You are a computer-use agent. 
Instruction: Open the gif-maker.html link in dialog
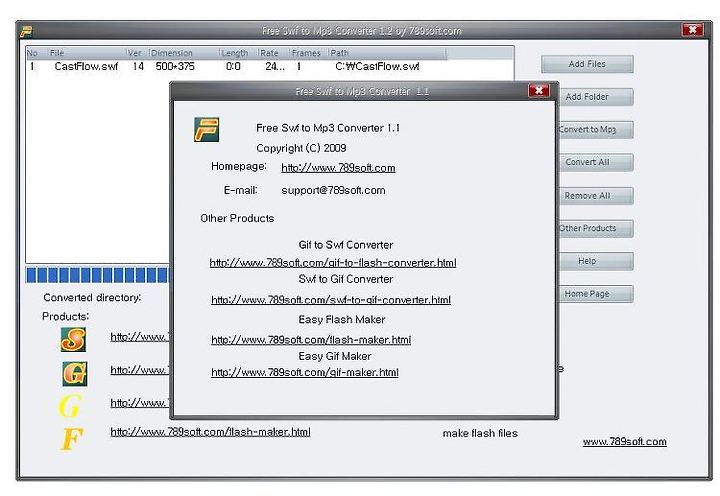[x=305, y=372]
